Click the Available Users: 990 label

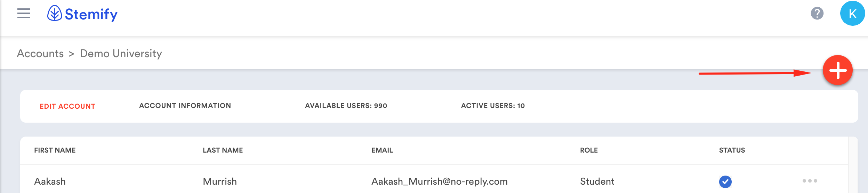tap(346, 106)
